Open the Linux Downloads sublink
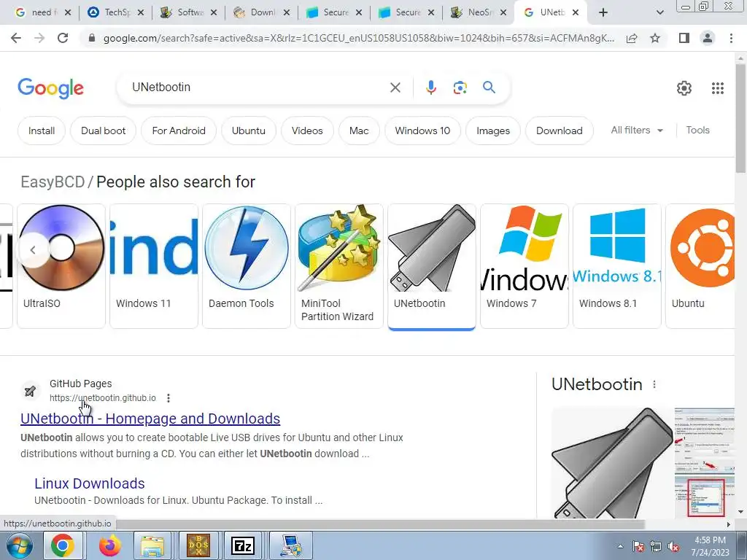 point(90,483)
